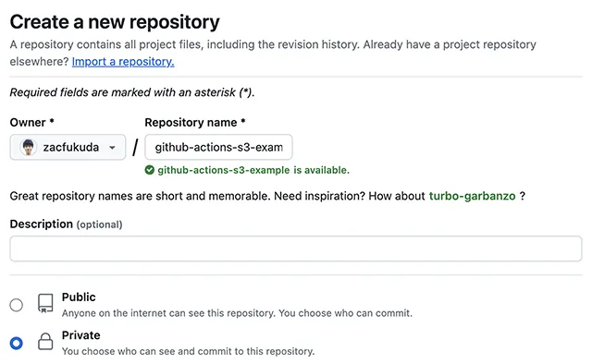Viewport: 592px width, 364px height.
Task: Use the suggested name turbo-garbanzo
Action: [472, 196]
